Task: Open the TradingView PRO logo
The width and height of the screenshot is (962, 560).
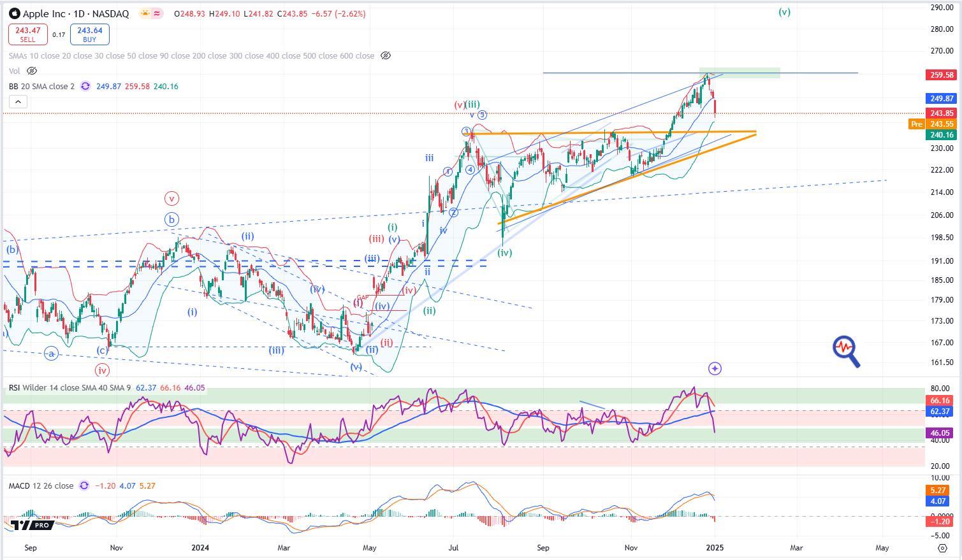Action: pos(32,525)
